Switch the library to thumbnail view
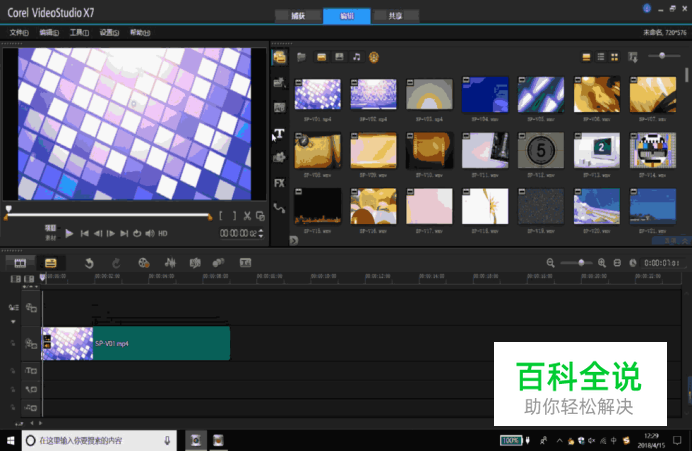692x451 pixels. (x=614, y=57)
